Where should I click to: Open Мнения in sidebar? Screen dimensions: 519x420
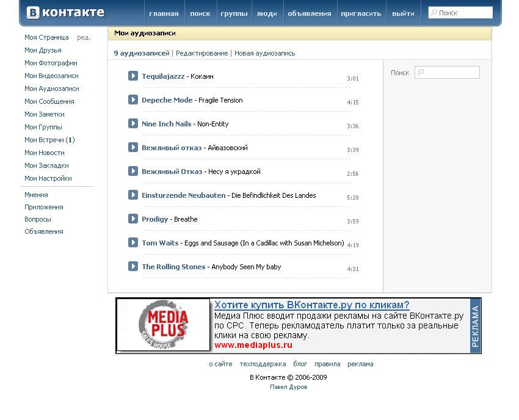click(x=36, y=195)
